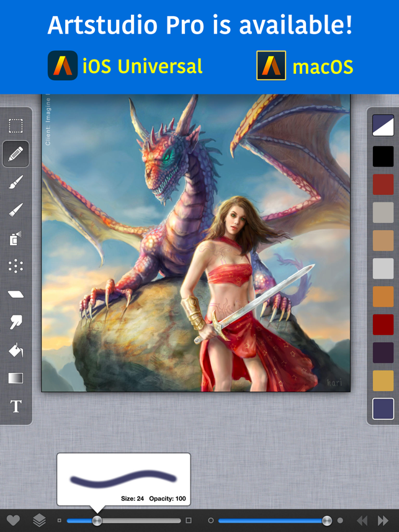This screenshot has height=532, width=399.
Task: Pick the thin brush tool
Action: coord(16,210)
